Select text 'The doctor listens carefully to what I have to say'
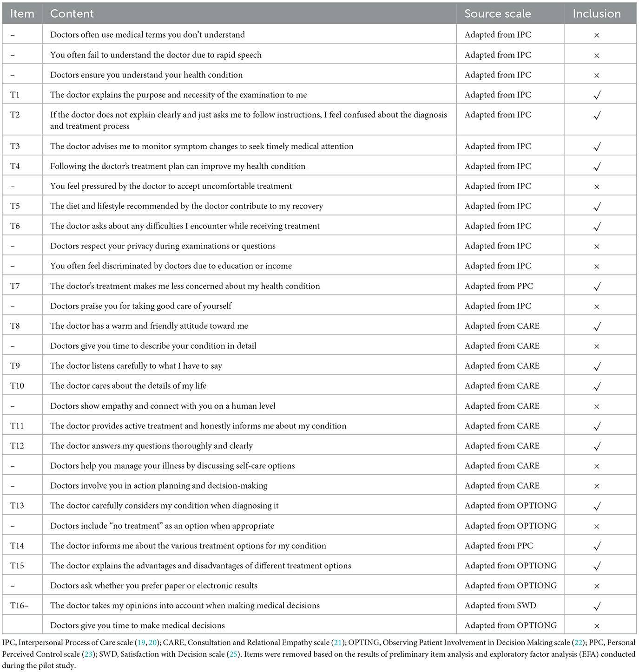The width and height of the screenshot is (639, 672). [136, 366]
